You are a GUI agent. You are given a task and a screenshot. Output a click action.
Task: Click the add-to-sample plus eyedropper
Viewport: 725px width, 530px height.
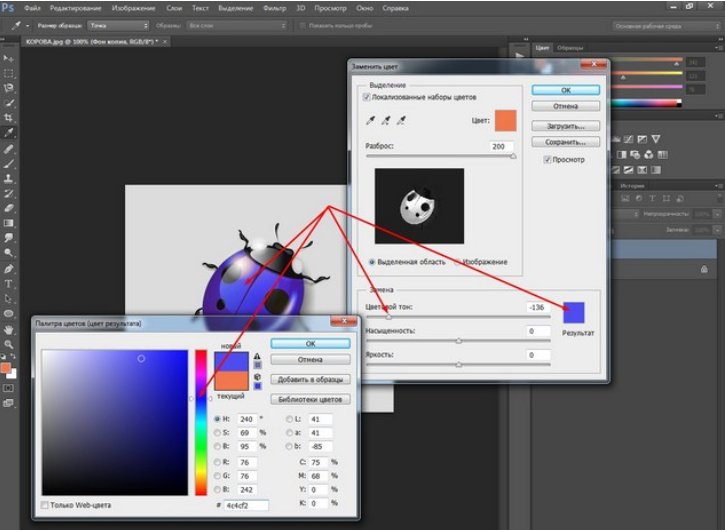pos(386,121)
